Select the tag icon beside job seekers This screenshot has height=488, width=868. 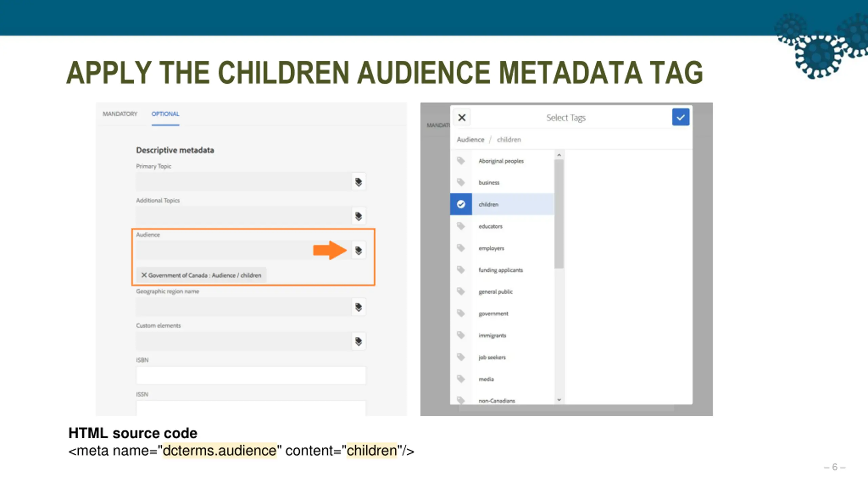coord(461,357)
